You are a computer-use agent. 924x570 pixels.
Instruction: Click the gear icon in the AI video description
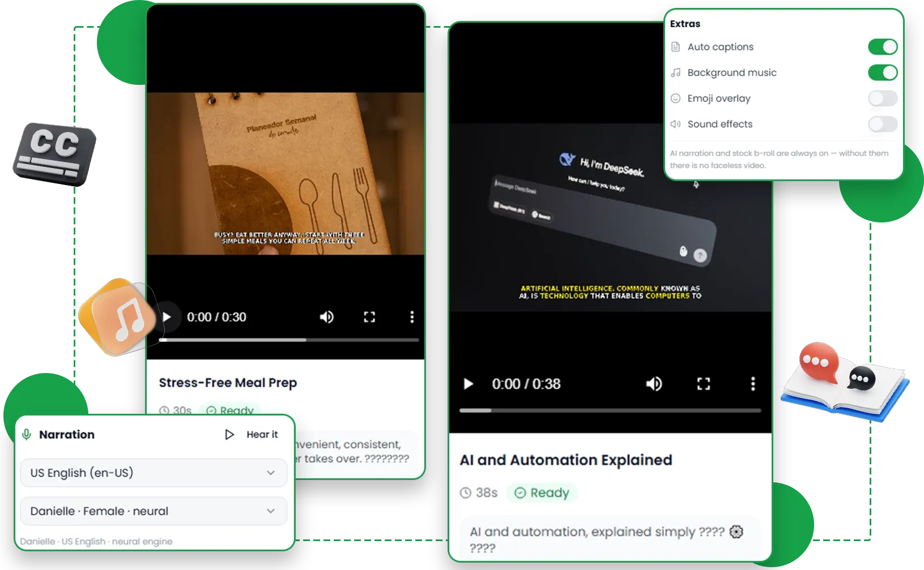[x=736, y=532]
